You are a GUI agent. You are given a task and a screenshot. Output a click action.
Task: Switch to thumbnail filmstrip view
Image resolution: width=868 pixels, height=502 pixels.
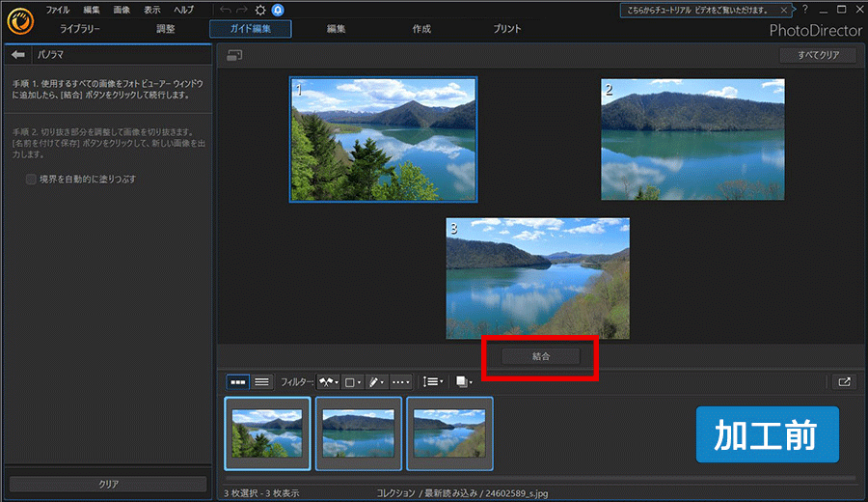pos(237,381)
